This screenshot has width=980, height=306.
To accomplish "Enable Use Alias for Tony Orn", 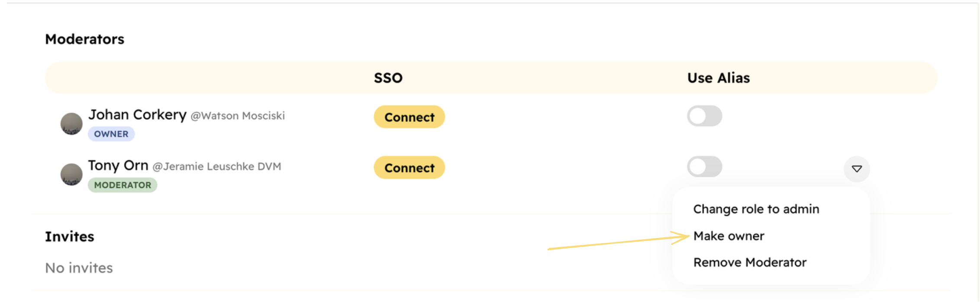I will 704,167.
